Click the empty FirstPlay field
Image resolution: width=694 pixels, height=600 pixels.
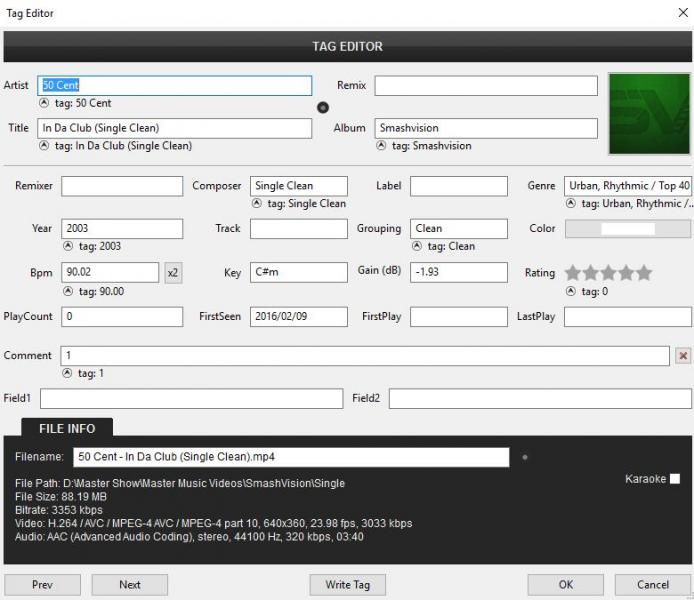coord(459,317)
